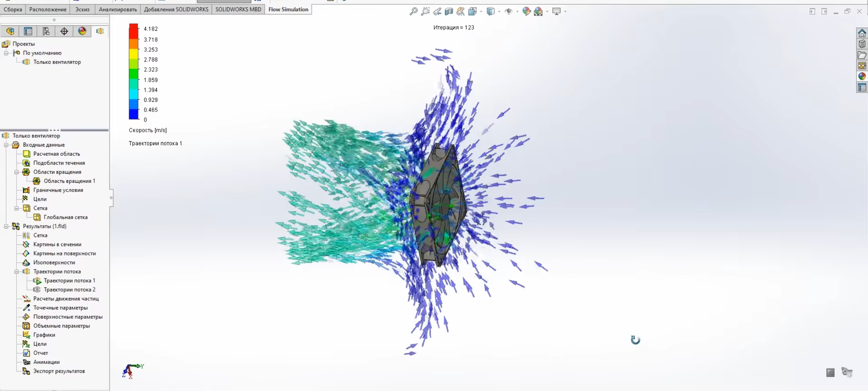Image resolution: width=868 pixels, height=391 pixels.
Task: Open the Display Style cube dropdown
Action: 491,12
